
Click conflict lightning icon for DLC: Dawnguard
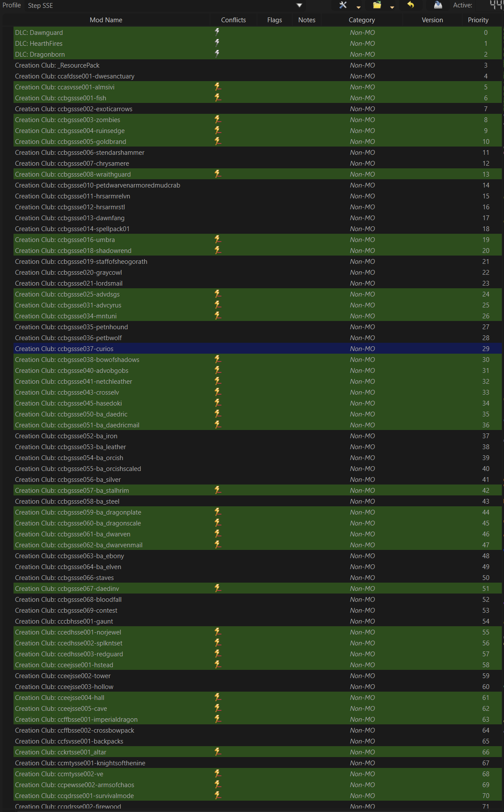pyautogui.click(x=217, y=32)
